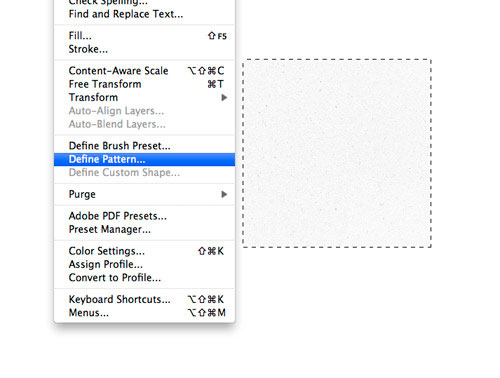Select Convert to Profile
500x378 pixels.
tap(144, 278)
